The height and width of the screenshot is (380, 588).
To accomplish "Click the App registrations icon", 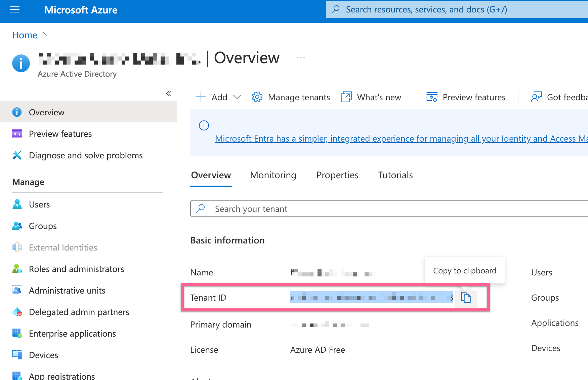I will (17, 376).
